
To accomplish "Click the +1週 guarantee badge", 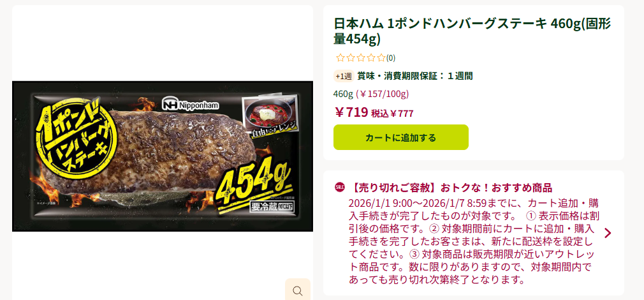I will tap(344, 76).
